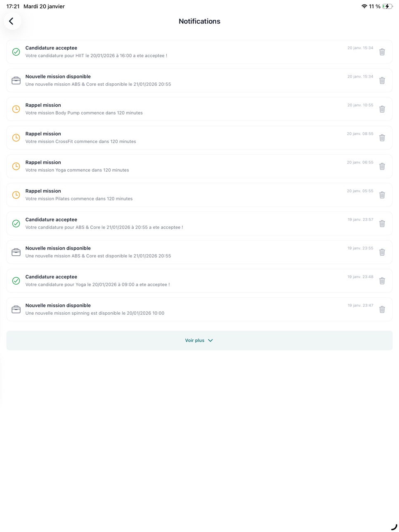Click briefcase icon of 20 janv. 15:34 mission

click(16, 80)
